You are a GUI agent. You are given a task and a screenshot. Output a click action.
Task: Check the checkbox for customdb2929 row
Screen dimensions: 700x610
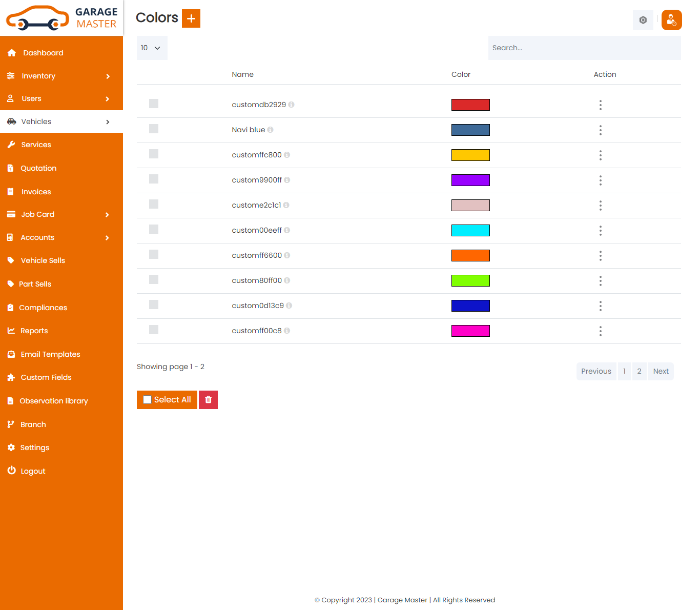click(154, 104)
